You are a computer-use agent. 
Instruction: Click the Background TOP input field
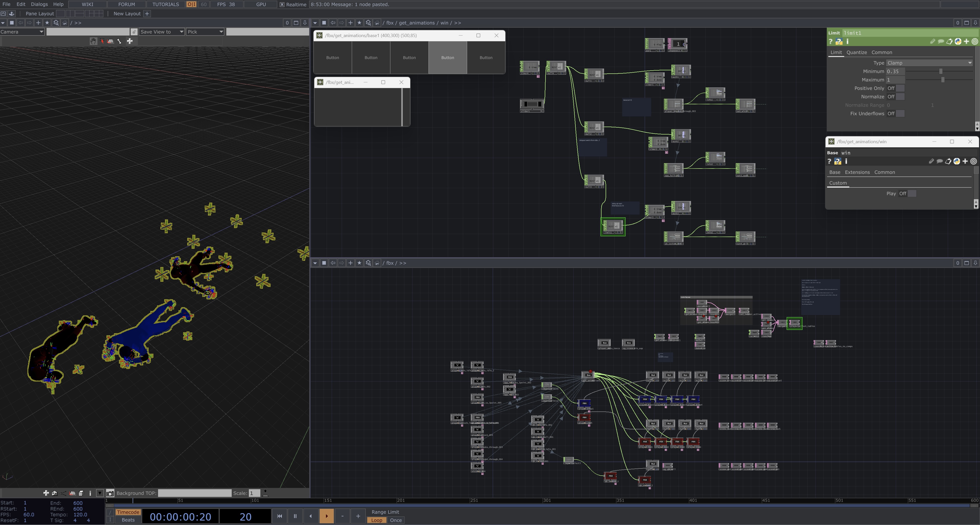(x=194, y=494)
